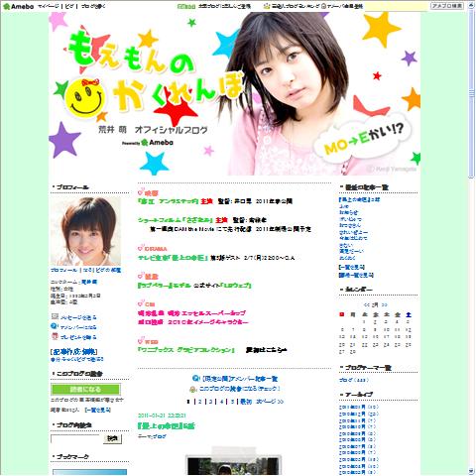Click the アメンバーになる link
The image size is (476, 476).
click(x=78, y=327)
